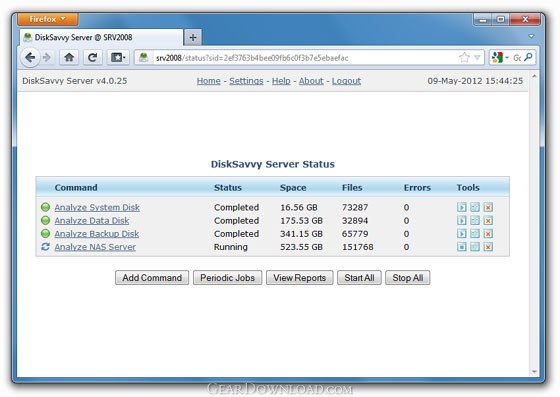Open the list all tabs dropdown

point(531,36)
